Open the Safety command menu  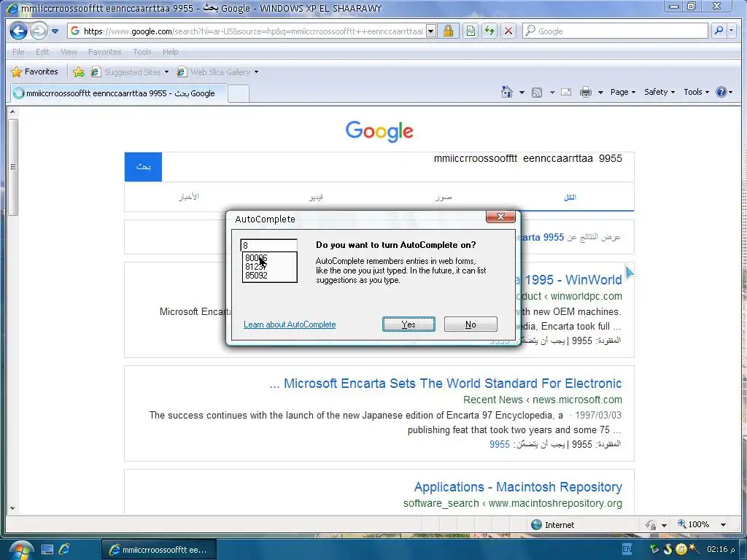pos(659,93)
